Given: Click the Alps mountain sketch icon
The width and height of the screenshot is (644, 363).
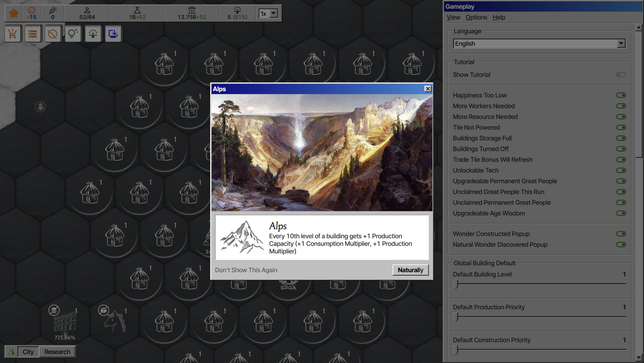Looking at the screenshot, I should (x=242, y=237).
